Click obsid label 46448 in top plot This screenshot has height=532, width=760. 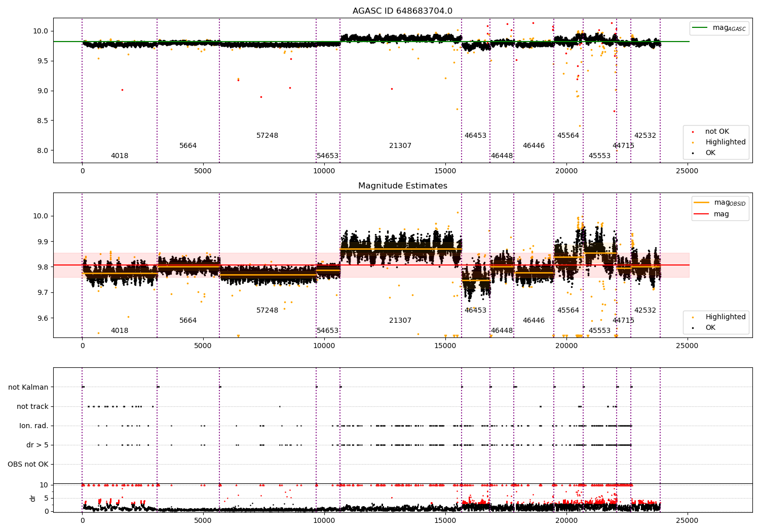coord(502,156)
